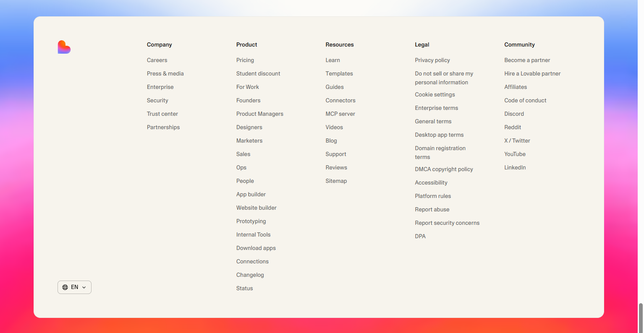
Task: Open Domain registration terms link
Action: (x=440, y=153)
